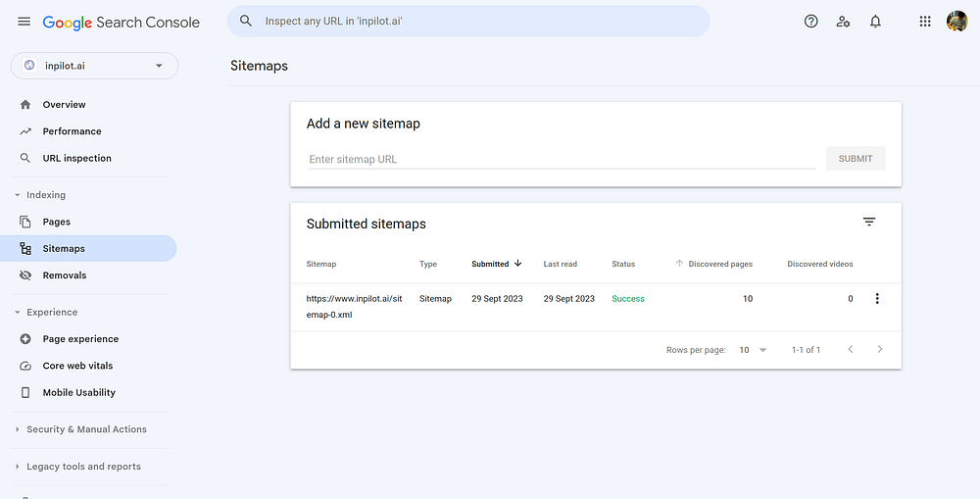This screenshot has height=499, width=980.
Task: Open the hamburger main menu
Action: pos(24,22)
